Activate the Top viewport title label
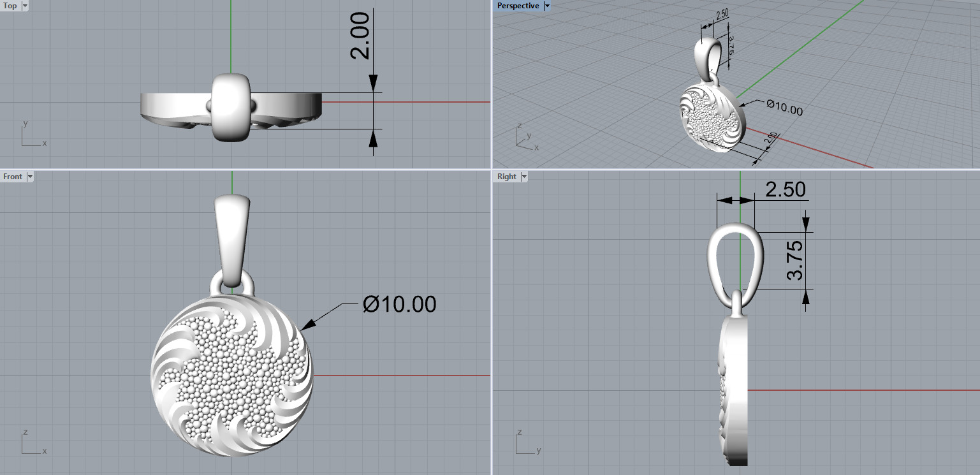This screenshot has height=475, width=980. point(11,6)
